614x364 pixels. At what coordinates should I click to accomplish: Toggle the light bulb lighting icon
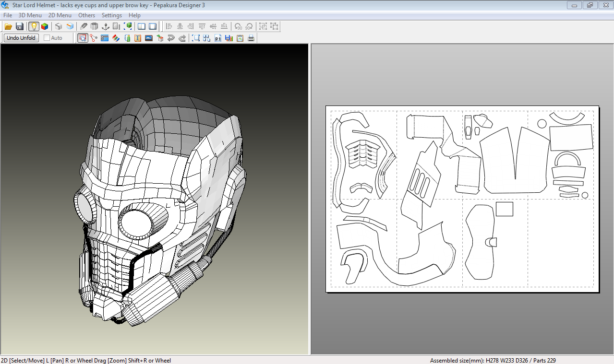point(34,26)
